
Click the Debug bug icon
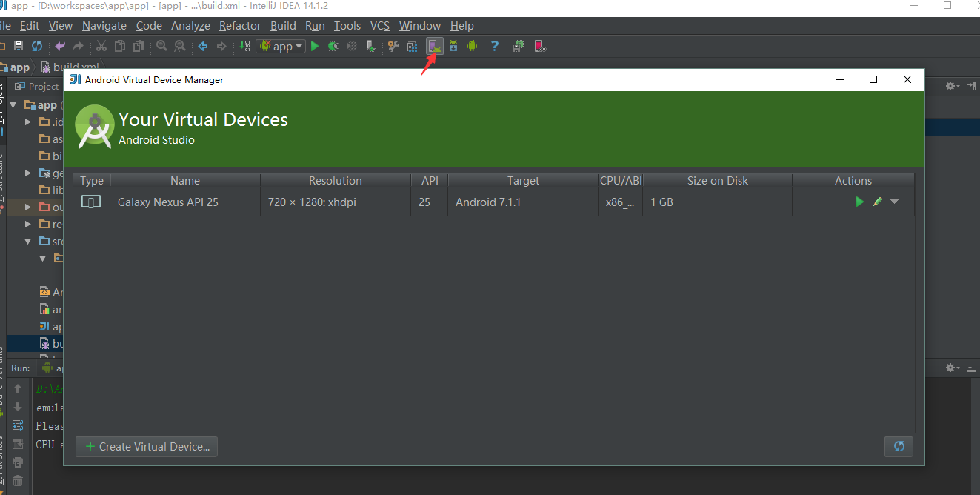click(x=333, y=46)
